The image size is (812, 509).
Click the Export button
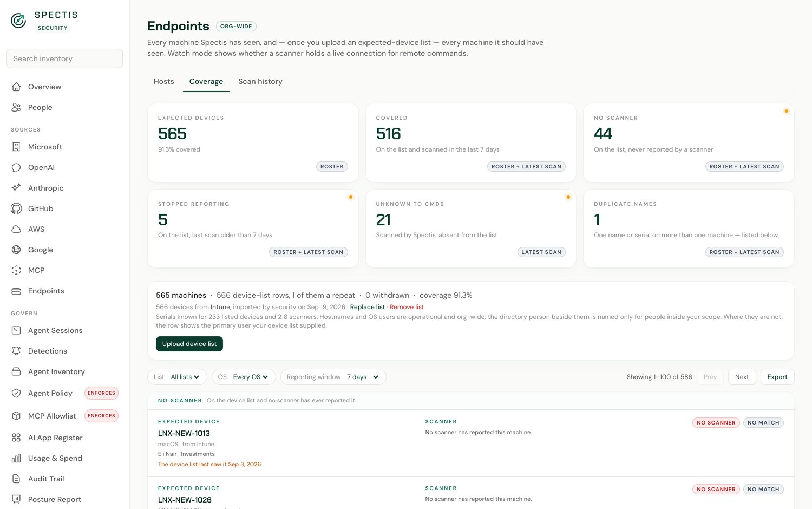point(777,377)
